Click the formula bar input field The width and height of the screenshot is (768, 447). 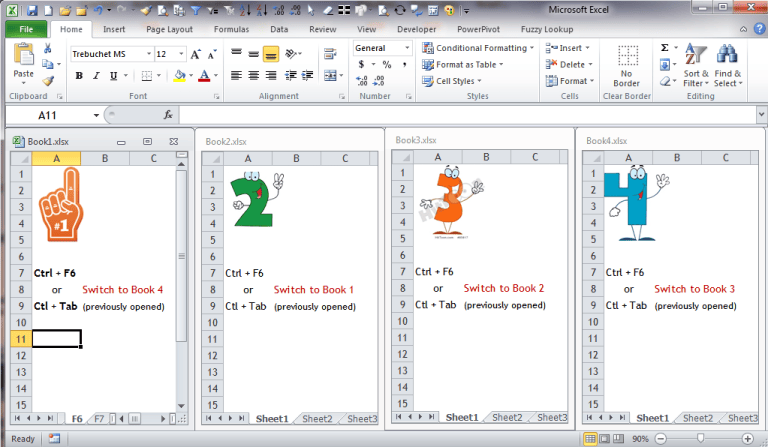click(468, 115)
